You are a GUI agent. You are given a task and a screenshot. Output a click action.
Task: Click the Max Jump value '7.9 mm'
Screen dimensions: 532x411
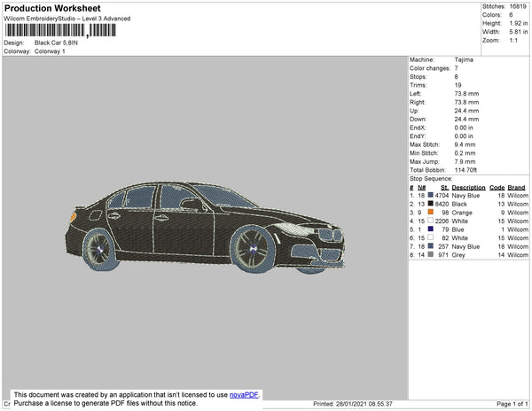point(465,161)
